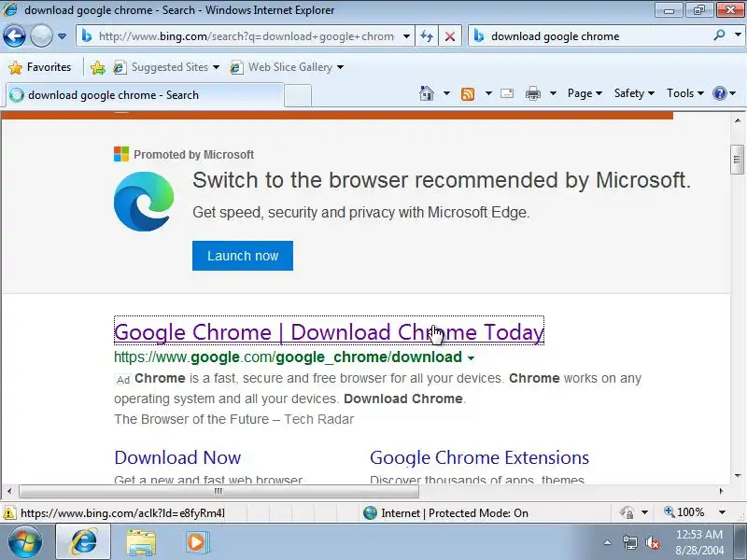
Task: Click the 100% zoom level button
Action: 684,512
